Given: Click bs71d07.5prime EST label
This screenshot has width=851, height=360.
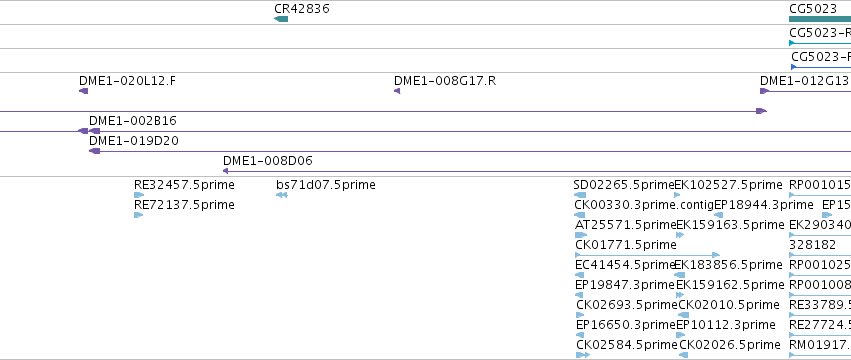Looking at the screenshot, I should click(x=326, y=185).
